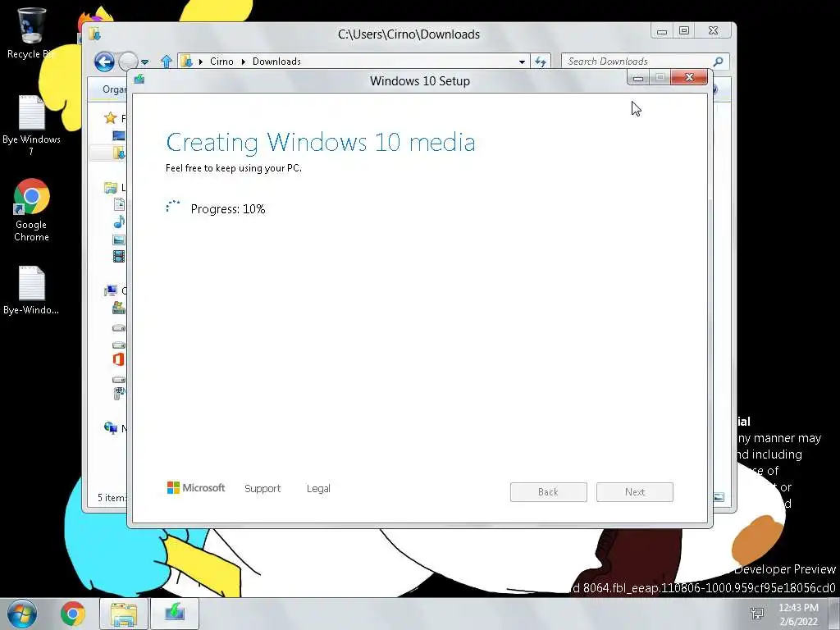Click the Next button in Setup
This screenshot has width=840, height=630.
coord(635,492)
